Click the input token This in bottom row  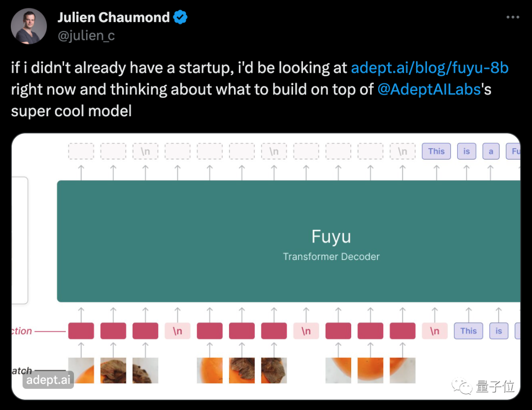pos(468,331)
